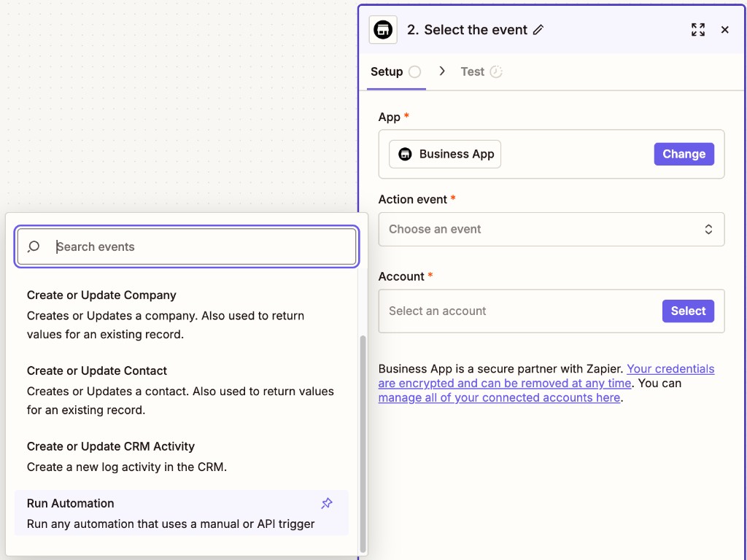Screen dimensions: 747x560
Task: Click the Action event up-down arrows
Action: pos(708,229)
